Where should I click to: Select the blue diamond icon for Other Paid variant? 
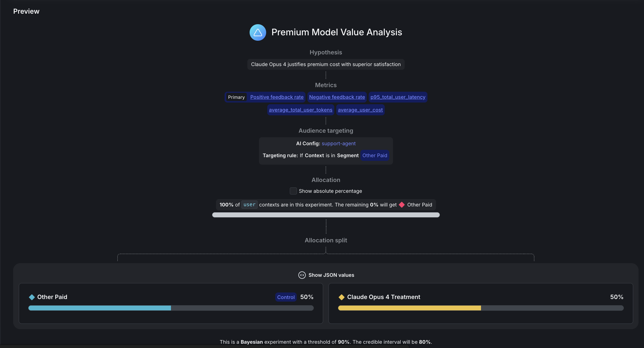[x=32, y=297]
